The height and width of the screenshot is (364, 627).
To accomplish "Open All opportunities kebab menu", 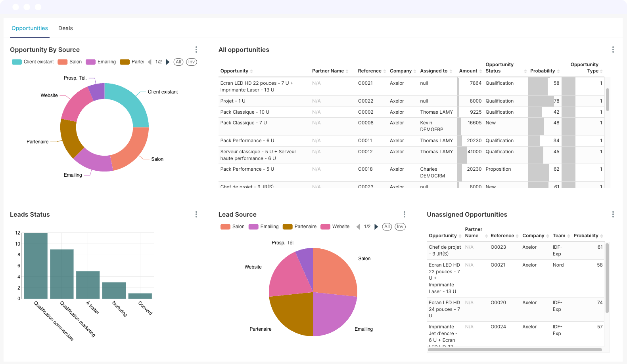I will [x=613, y=50].
